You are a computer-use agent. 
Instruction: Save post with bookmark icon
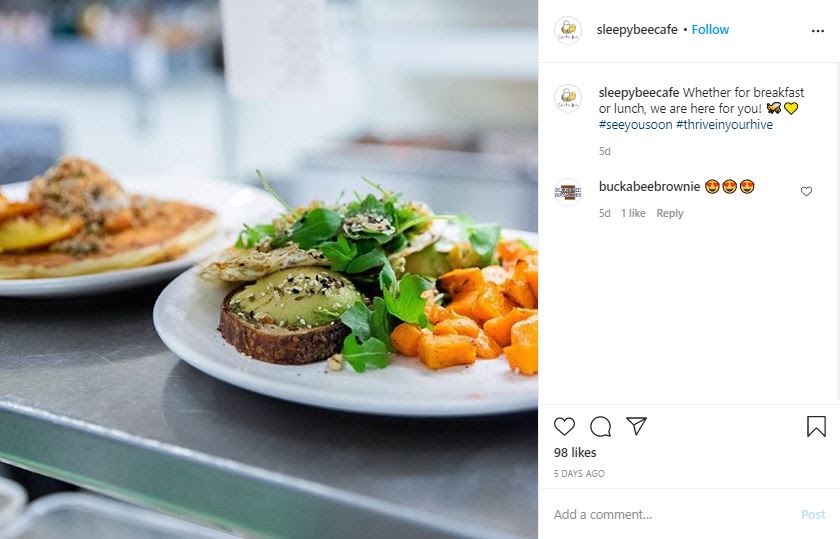[816, 426]
